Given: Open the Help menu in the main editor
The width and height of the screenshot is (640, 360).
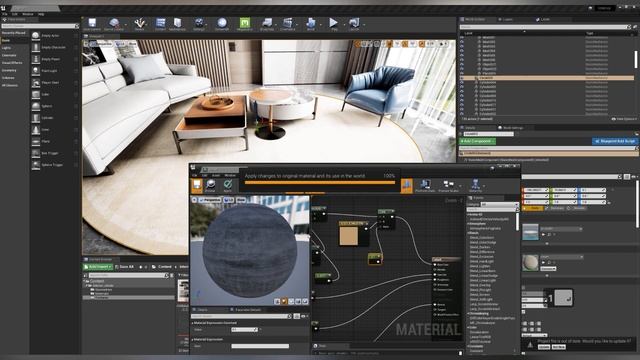Looking at the screenshot, I should (41, 14).
